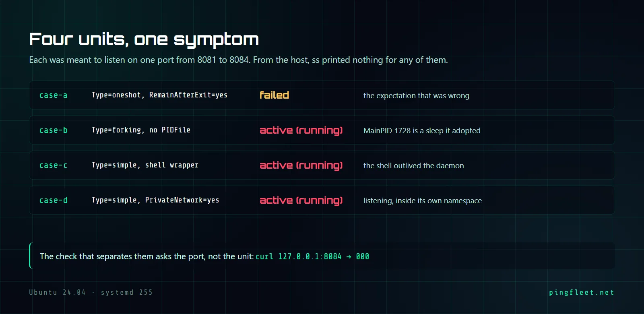Select the case-c label
The width and height of the screenshot is (644, 314).
click(x=54, y=165)
